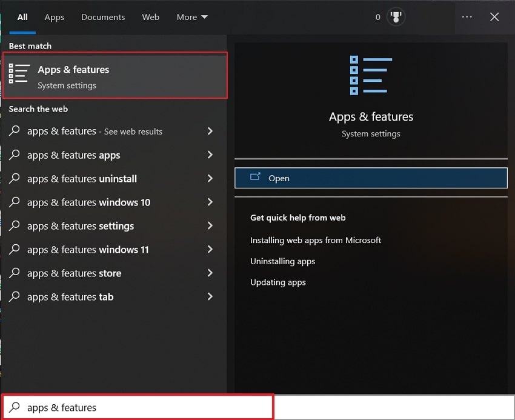Click magnifier icon beside 'apps & features store'
The width and height of the screenshot is (515, 420).
15,273
